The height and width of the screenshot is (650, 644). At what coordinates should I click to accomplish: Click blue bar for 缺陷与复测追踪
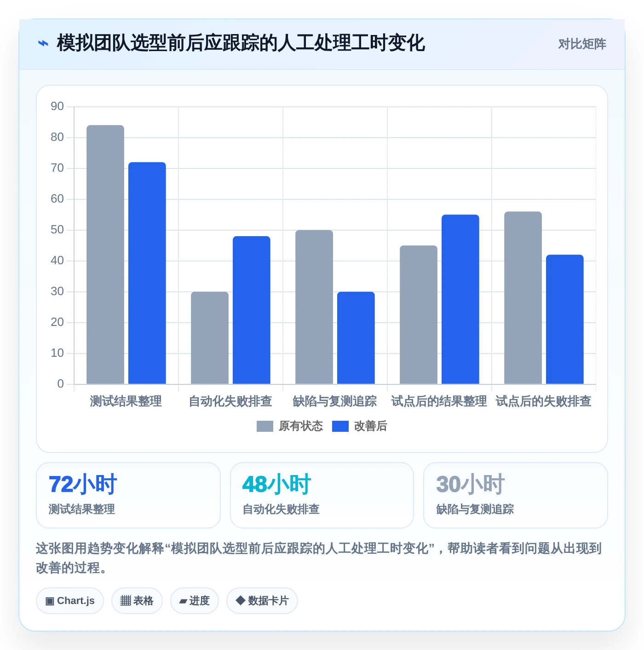(x=356, y=338)
